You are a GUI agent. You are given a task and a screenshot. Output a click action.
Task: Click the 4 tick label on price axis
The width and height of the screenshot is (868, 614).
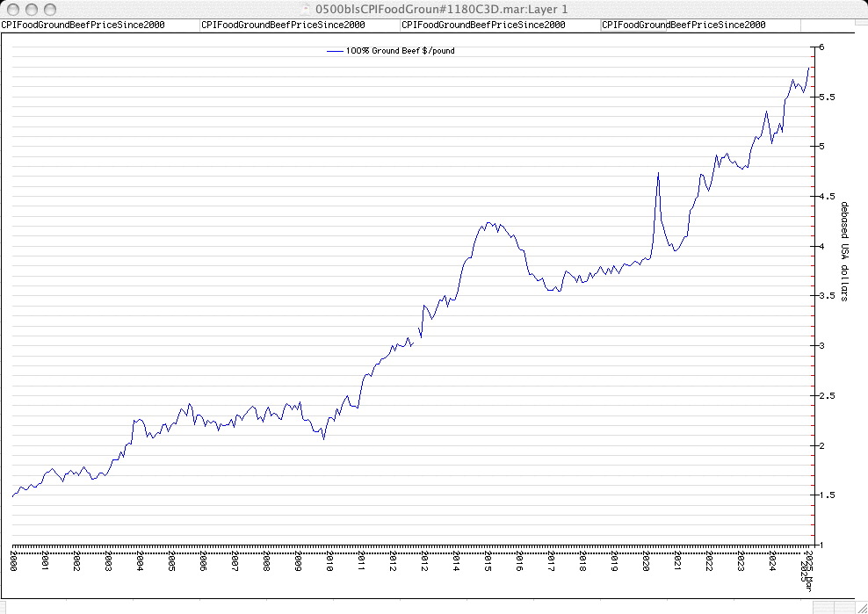822,246
